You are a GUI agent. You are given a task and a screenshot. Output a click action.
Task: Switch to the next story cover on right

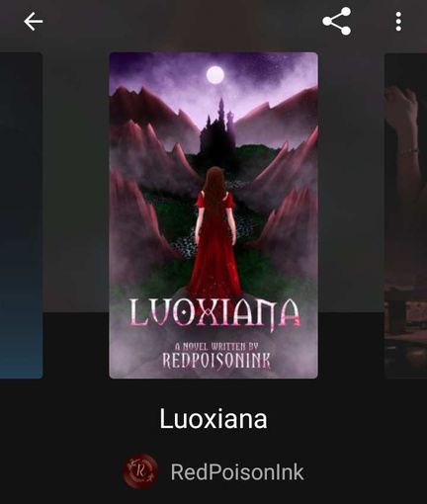[x=405, y=215]
